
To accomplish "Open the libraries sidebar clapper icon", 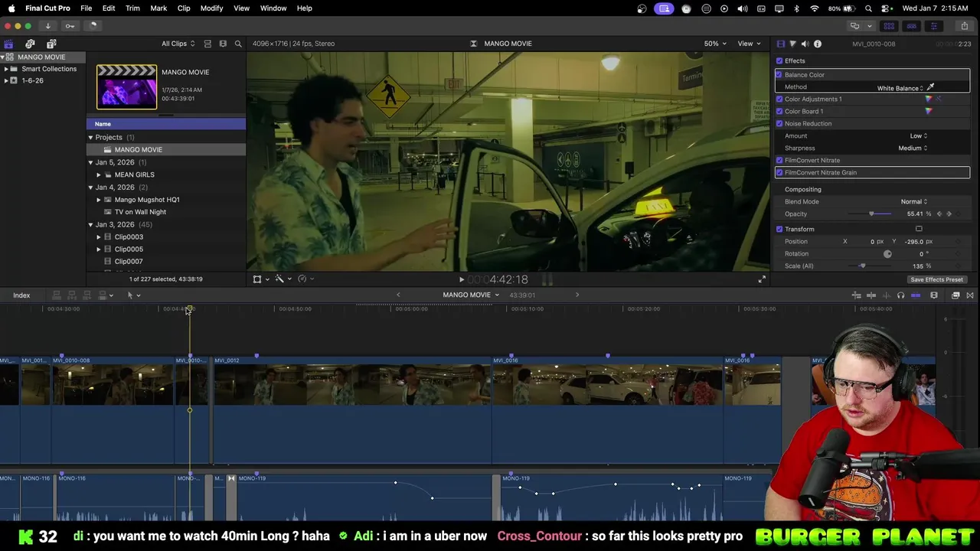I will [8, 44].
